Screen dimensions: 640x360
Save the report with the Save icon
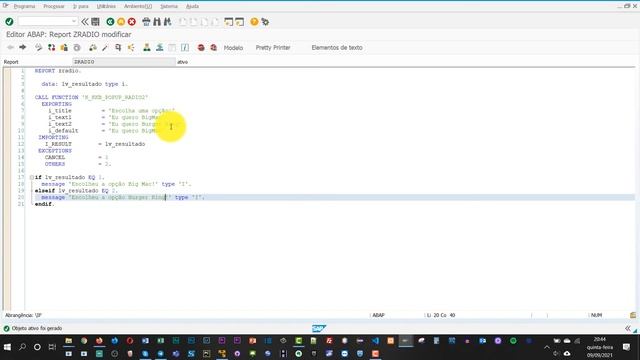[x=96, y=22]
